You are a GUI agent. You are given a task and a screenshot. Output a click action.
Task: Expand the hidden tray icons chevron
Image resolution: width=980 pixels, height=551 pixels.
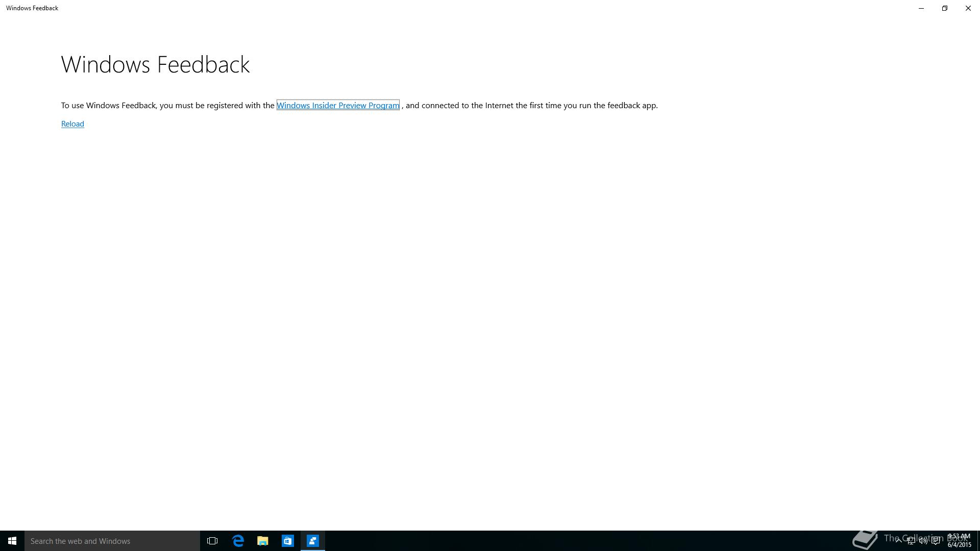(x=898, y=541)
